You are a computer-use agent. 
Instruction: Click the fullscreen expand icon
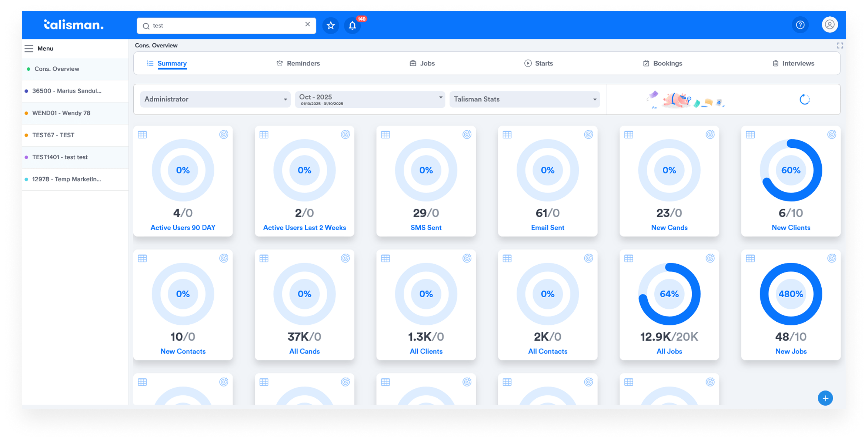[x=840, y=46]
